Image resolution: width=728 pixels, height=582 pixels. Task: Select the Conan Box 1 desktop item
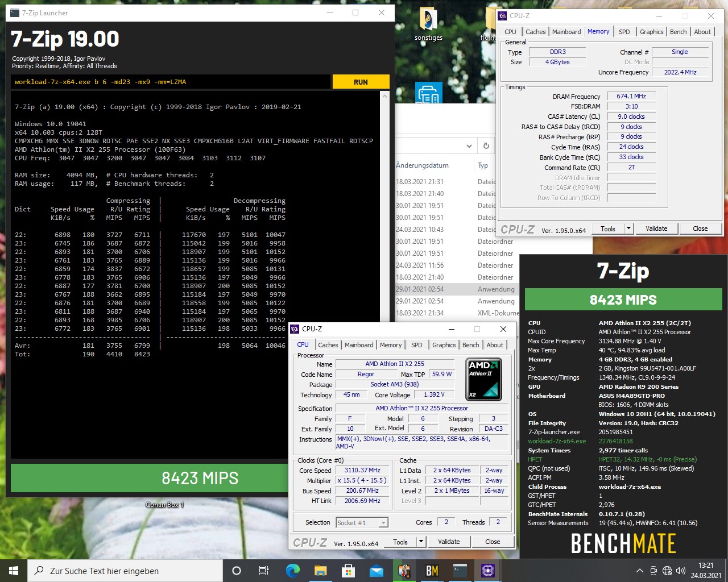pyautogui.click(x=164, y=504)
